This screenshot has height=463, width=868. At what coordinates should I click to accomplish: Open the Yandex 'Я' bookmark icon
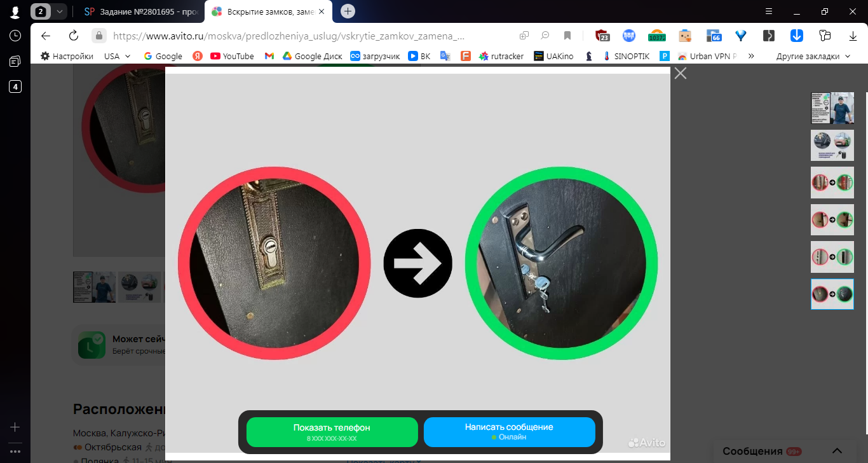[198, 56]
